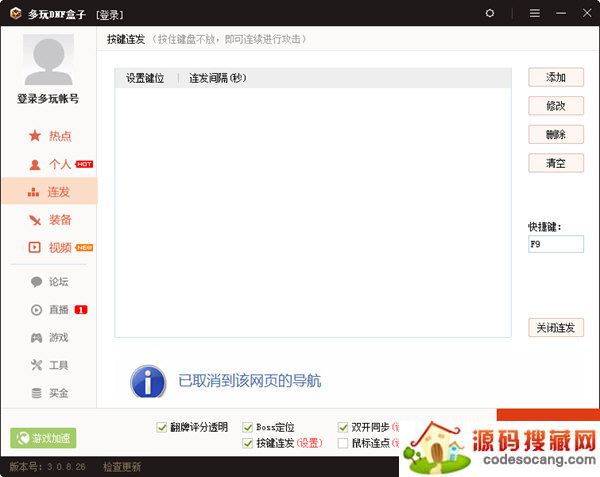Viewport: 600px width, 477px height.
Task: Open the 工具 tools label
Action: coord(59,365)
